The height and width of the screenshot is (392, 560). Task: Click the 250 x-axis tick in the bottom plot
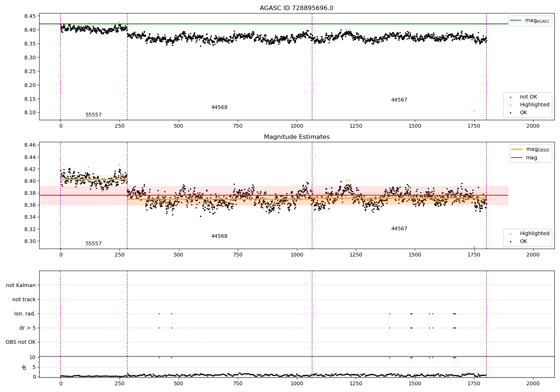point(119,383)
